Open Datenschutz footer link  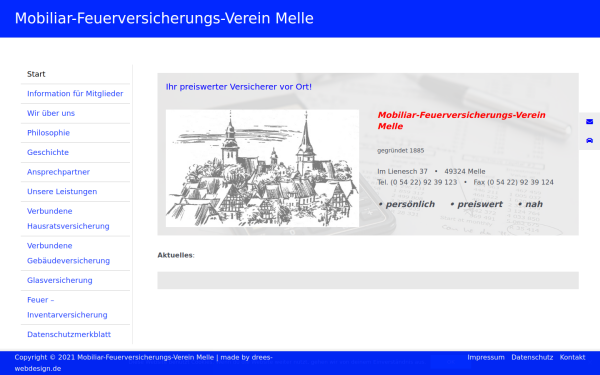point(532,357)
